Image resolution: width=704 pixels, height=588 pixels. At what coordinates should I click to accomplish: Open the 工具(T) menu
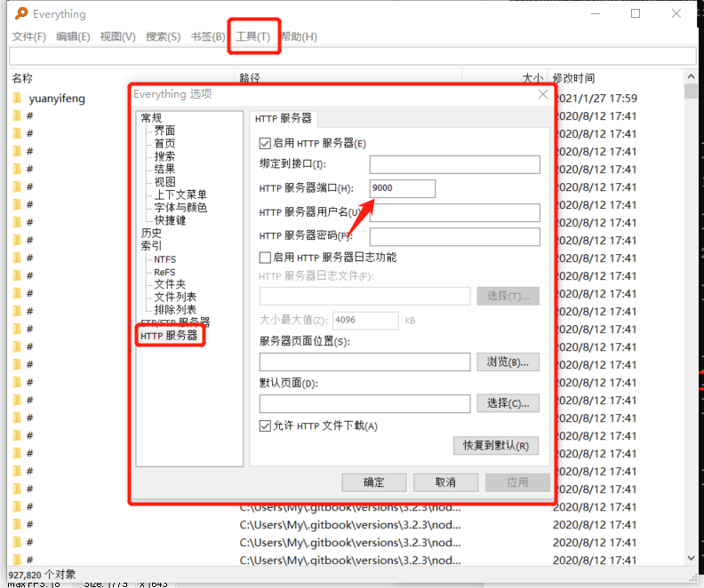(252, 36)
